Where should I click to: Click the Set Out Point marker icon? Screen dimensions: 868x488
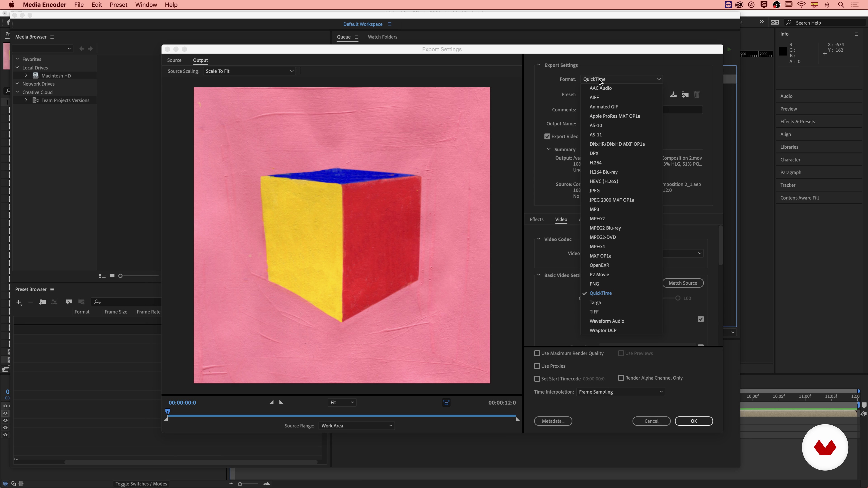coord(281,402)
